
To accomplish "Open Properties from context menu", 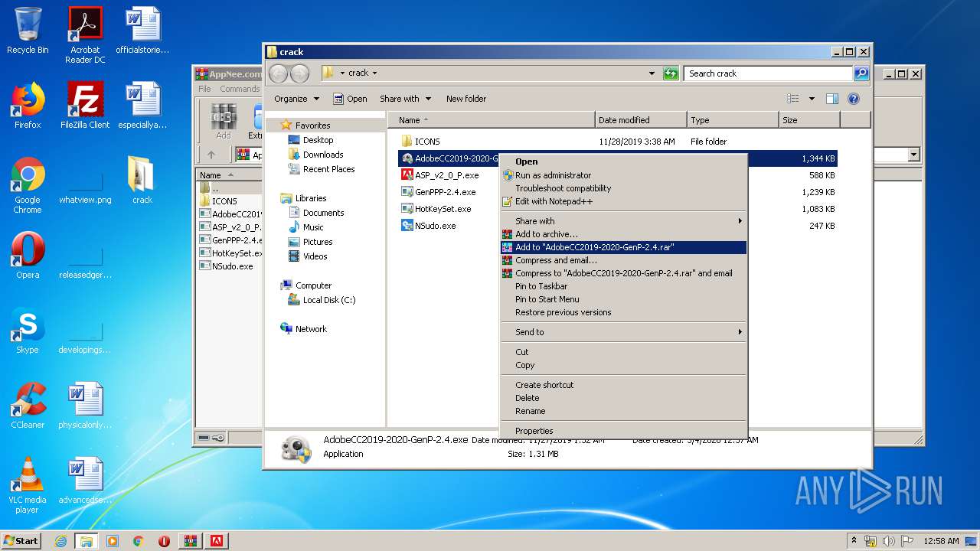I will click(623, 431).
